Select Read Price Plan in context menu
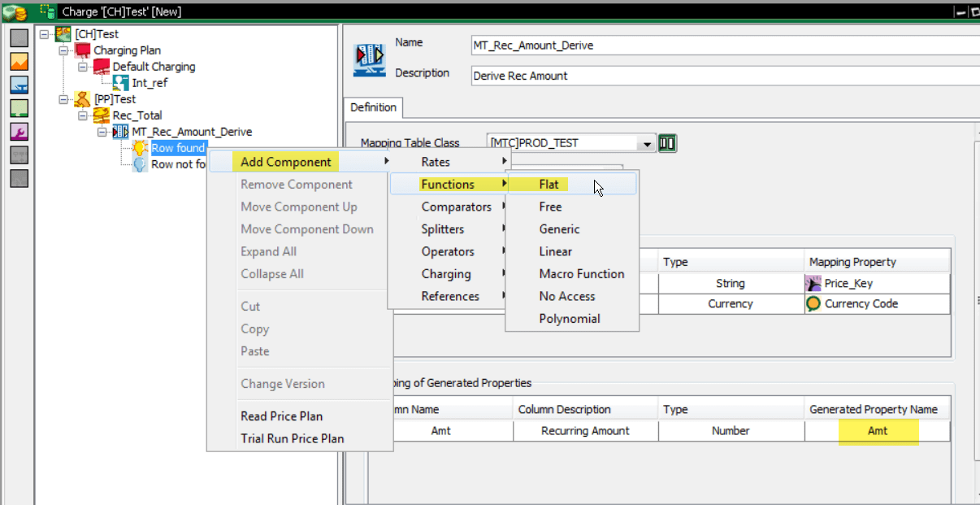The image size is (980, 505). [300, 416]
